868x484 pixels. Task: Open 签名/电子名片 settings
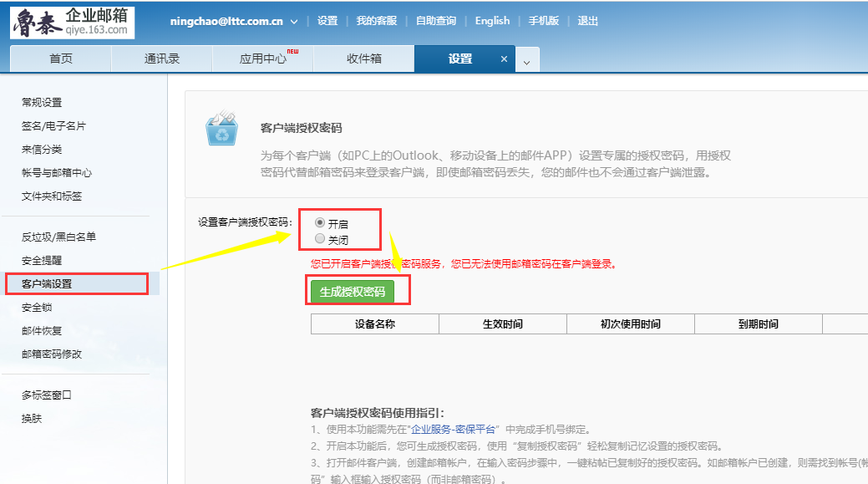pyautogui.click(x=53, y=125)
